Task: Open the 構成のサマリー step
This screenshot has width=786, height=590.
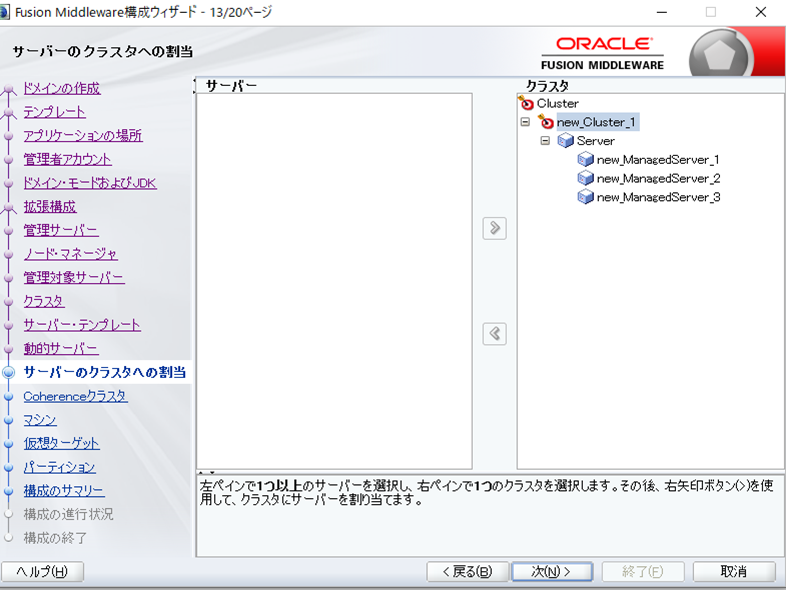Action: [x=63, y=491]
